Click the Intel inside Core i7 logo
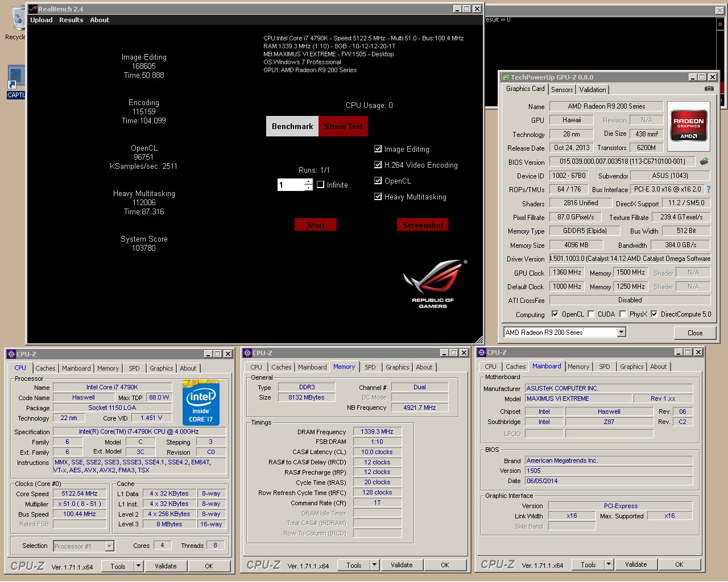Viewport: 728px width, 582px height. point(201,403)
